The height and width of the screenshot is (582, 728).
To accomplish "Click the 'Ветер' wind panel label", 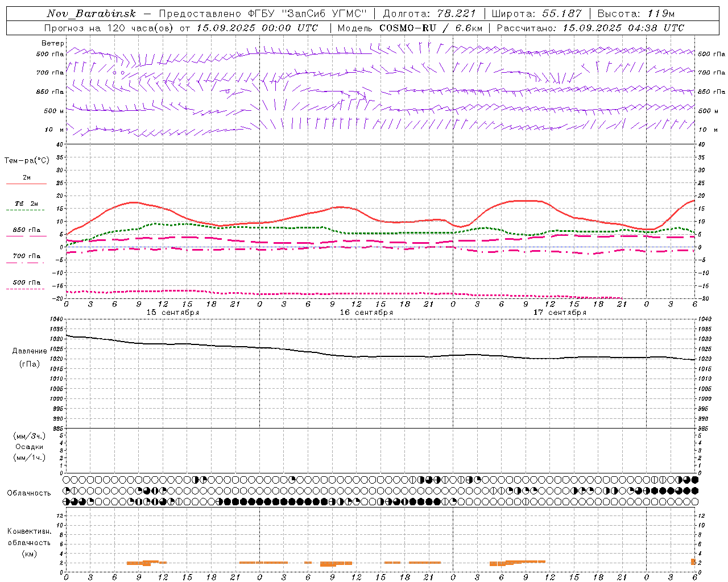I will tap(52, 43).
